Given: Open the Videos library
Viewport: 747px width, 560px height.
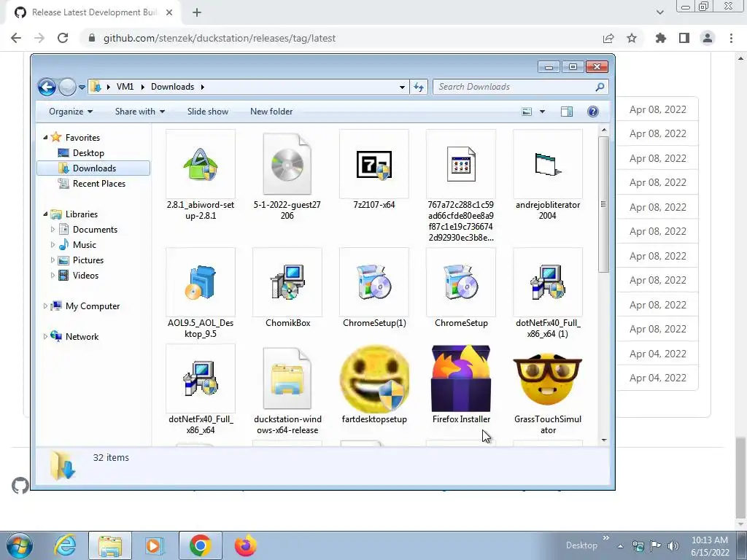Looking at the screenshot, I should click(x=85, y=275).
